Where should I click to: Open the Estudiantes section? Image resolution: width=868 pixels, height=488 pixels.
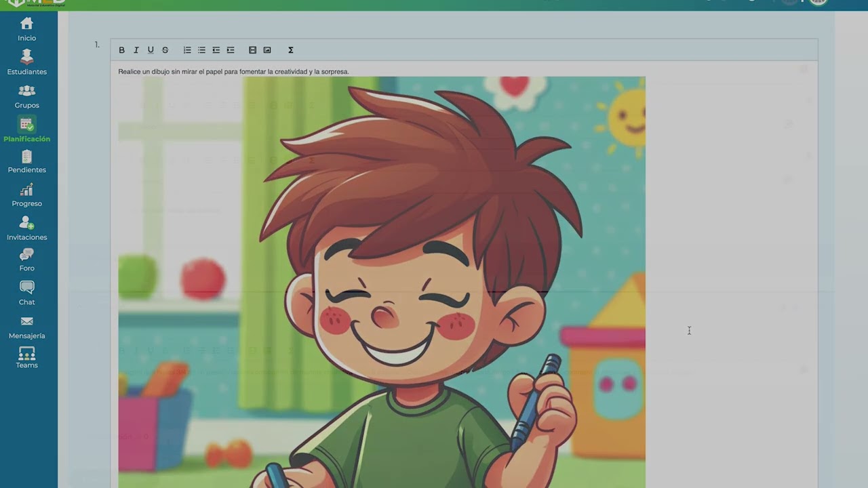tap(27, 62)
